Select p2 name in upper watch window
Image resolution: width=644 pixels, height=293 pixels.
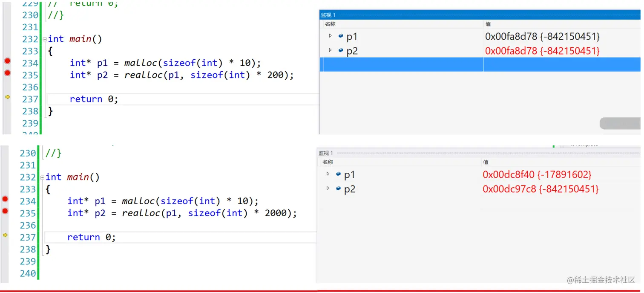[352, 52]
